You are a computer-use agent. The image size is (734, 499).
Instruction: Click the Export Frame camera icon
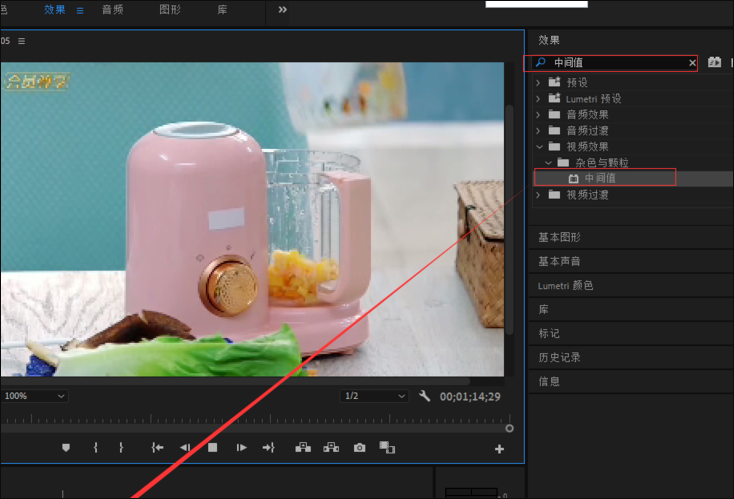(x=359, y=448)
